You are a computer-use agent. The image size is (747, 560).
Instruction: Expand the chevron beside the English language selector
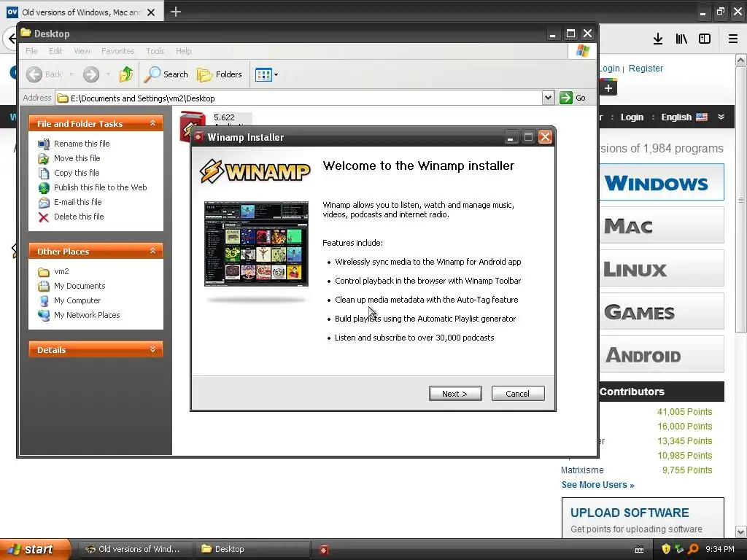pos(721,117)
